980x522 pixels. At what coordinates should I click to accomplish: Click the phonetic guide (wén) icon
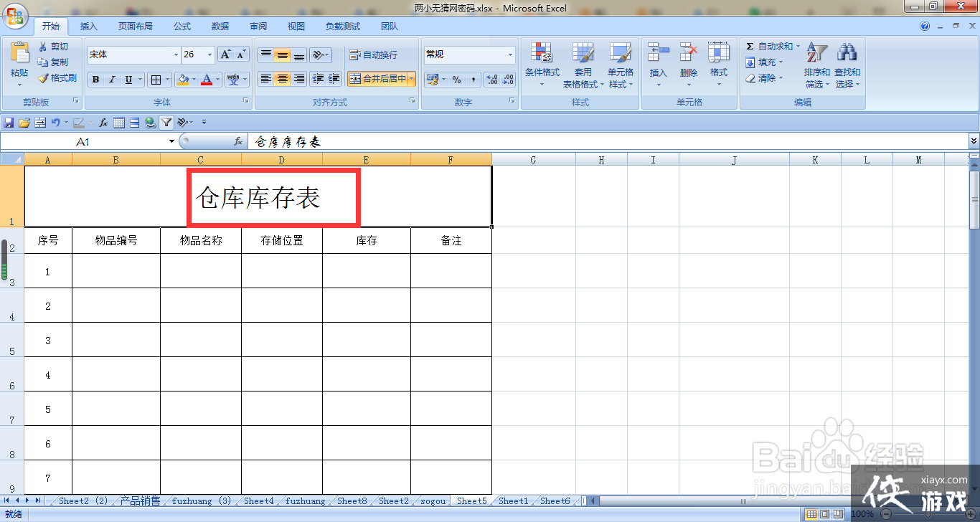click(x=233, y=80)
